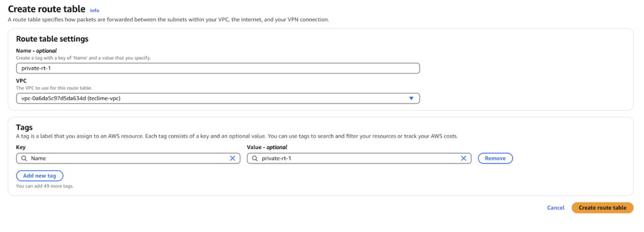Clear the Key field with its X icon
Screen dimensions: 644x232
point(233,158)
